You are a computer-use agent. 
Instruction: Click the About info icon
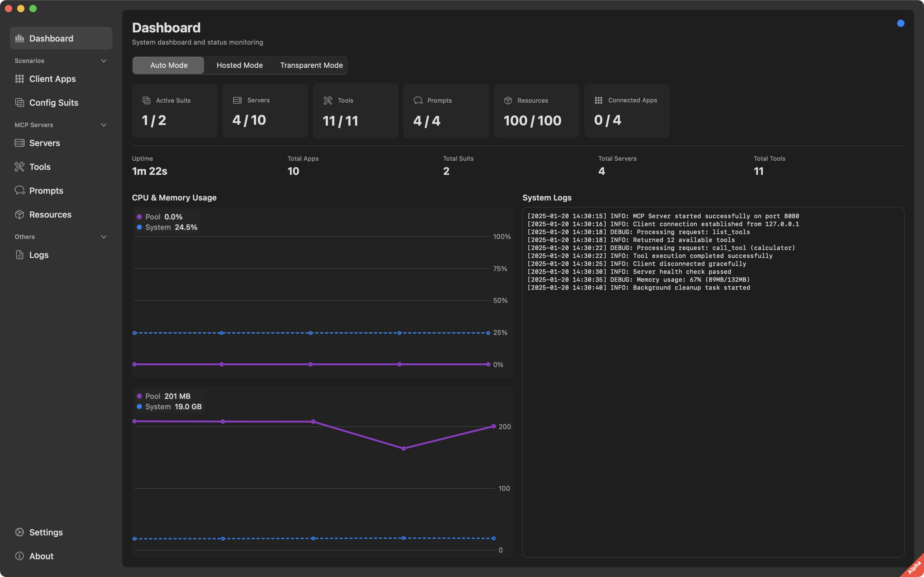pos(20,556)
